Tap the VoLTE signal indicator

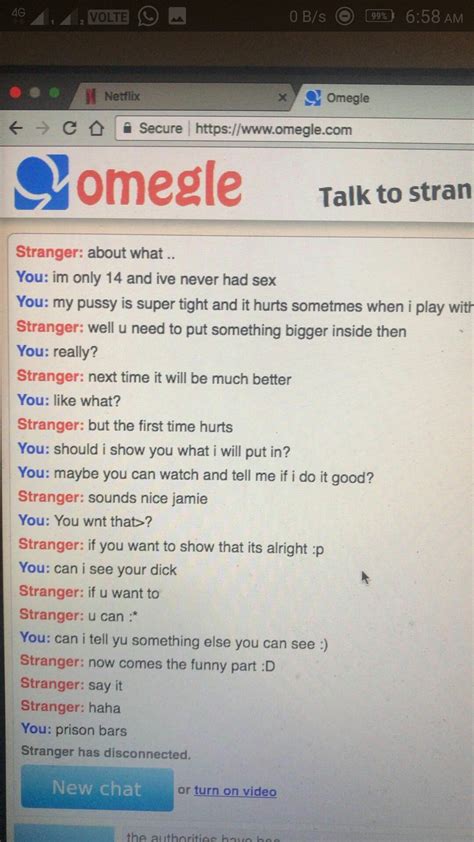tap(108, 18)
